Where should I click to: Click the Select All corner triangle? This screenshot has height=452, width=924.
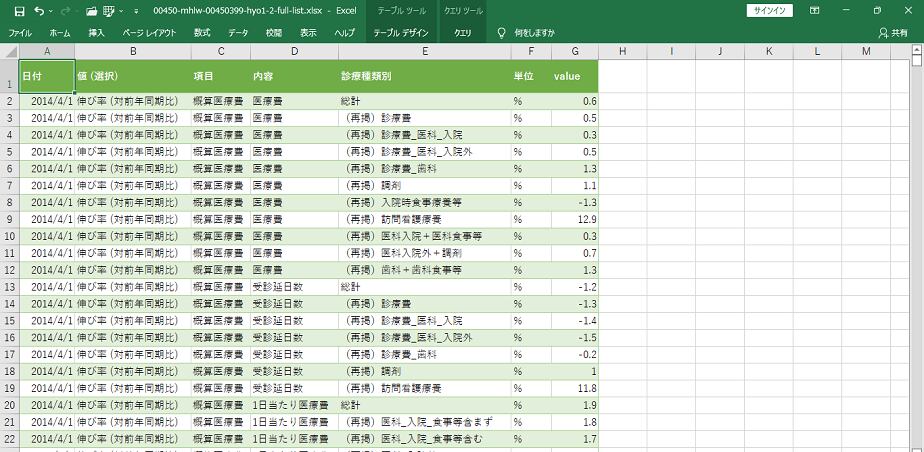click(x=9, y=51)
